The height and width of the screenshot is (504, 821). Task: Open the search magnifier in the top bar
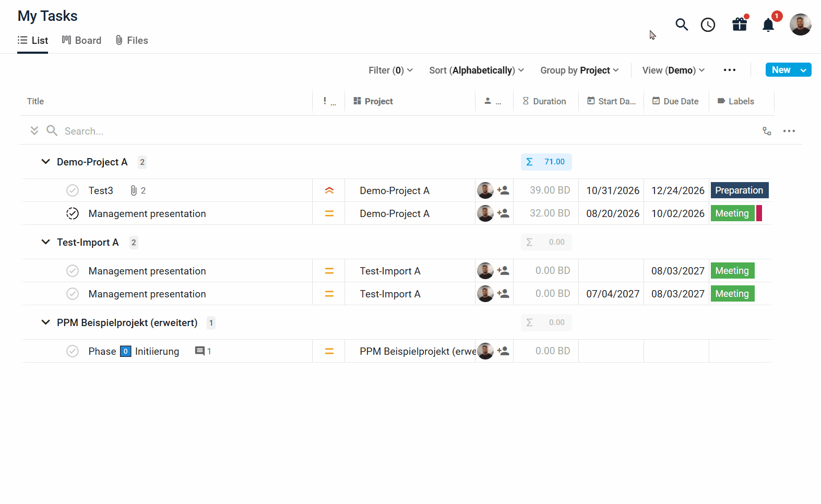click(x=682, y=25)
